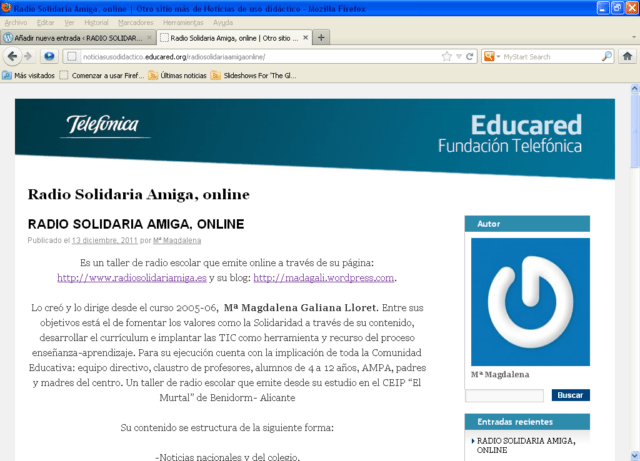Click the sidebar search text field
This screenshot has width=640, height=461.
[506, 396]
